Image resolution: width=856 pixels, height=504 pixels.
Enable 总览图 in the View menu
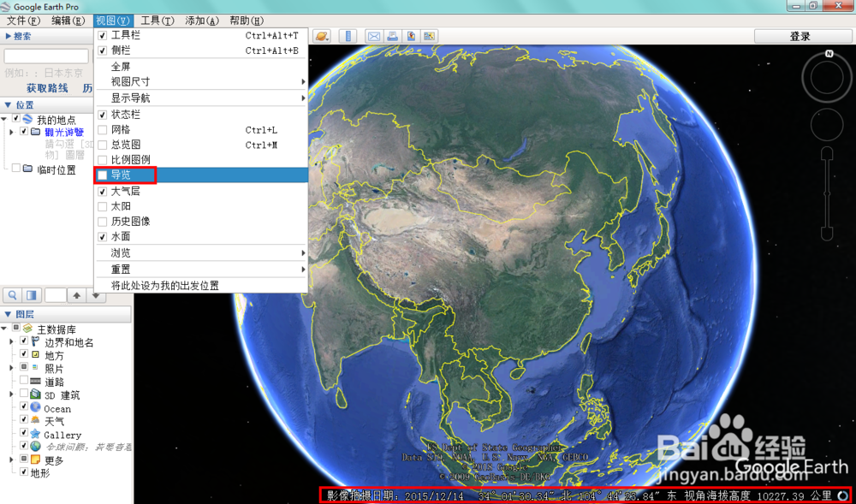pyautogui.click(x=201, y=145)
